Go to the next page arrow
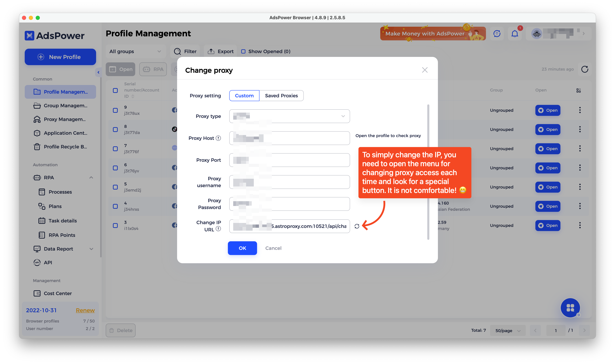Viewport: 615px width, 364px height. coord(584,330)
